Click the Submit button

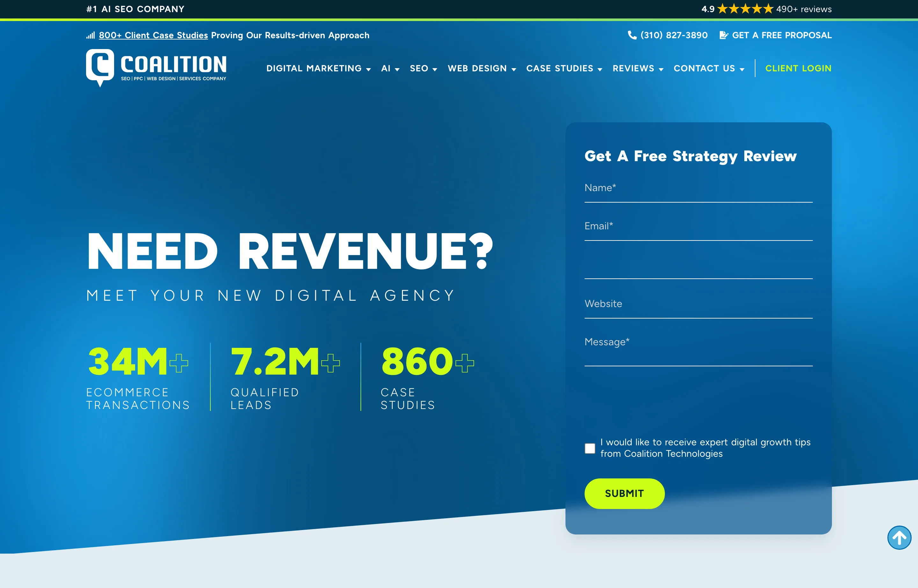[x=624, y=493]
